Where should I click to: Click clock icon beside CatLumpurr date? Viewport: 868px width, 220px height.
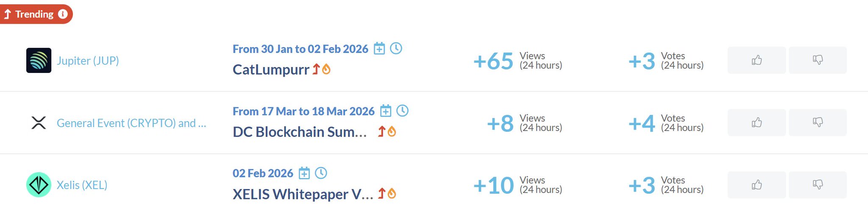[x=396, y=48]
